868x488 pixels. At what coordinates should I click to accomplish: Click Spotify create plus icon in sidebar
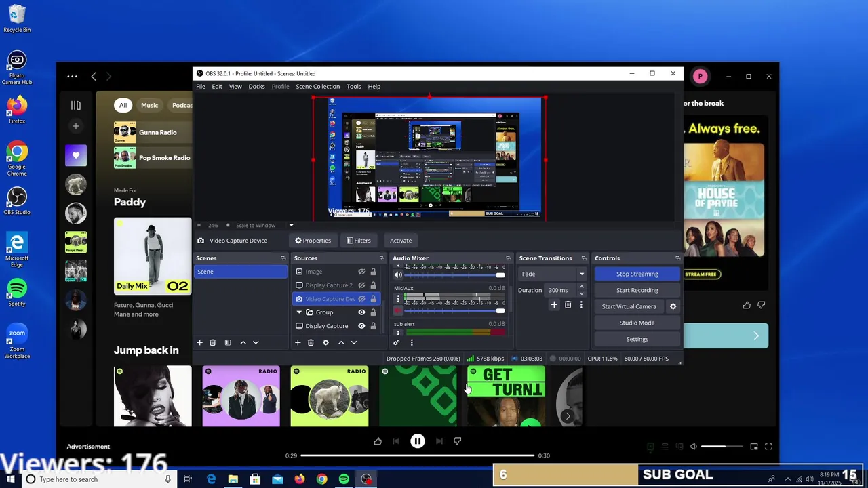coord(76,126)
